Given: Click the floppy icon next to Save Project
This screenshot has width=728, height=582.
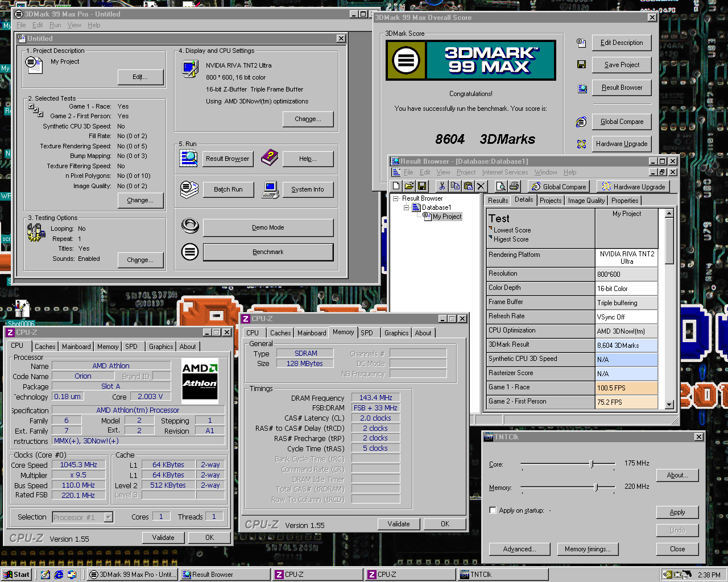Looking at the screenshot, I should (x=581, y=65).
